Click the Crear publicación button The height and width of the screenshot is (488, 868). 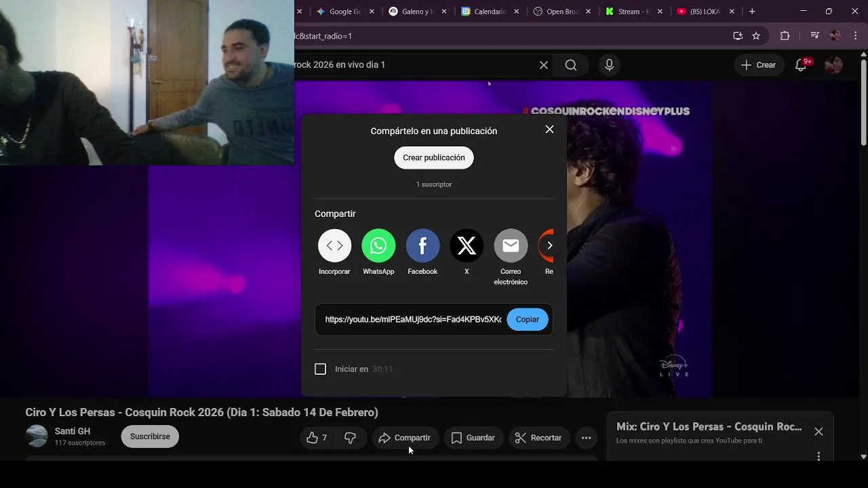click(x=434, y=157)
